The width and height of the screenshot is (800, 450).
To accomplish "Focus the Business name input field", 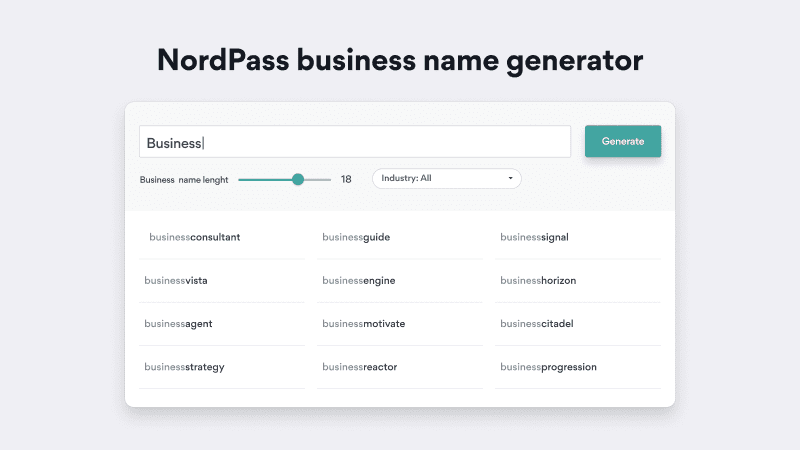I will tap(355, 141).
